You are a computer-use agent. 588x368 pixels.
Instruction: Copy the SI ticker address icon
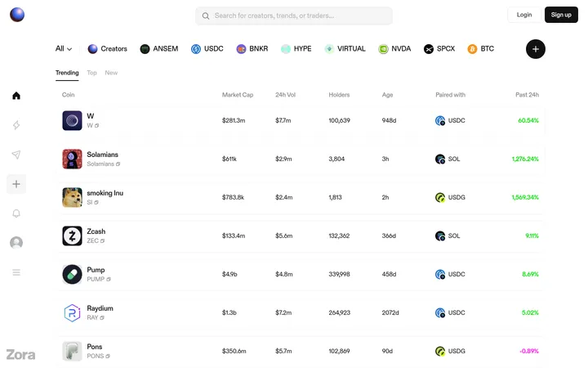[96, 203]
